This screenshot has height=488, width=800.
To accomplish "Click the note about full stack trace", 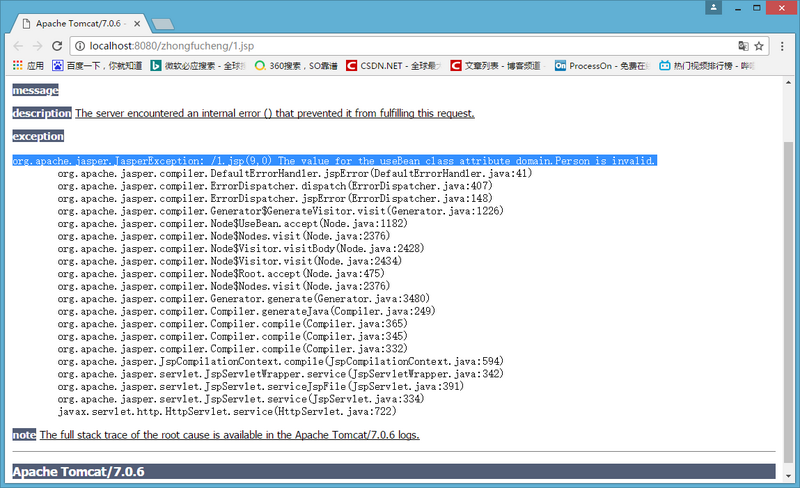I will 230,435.
